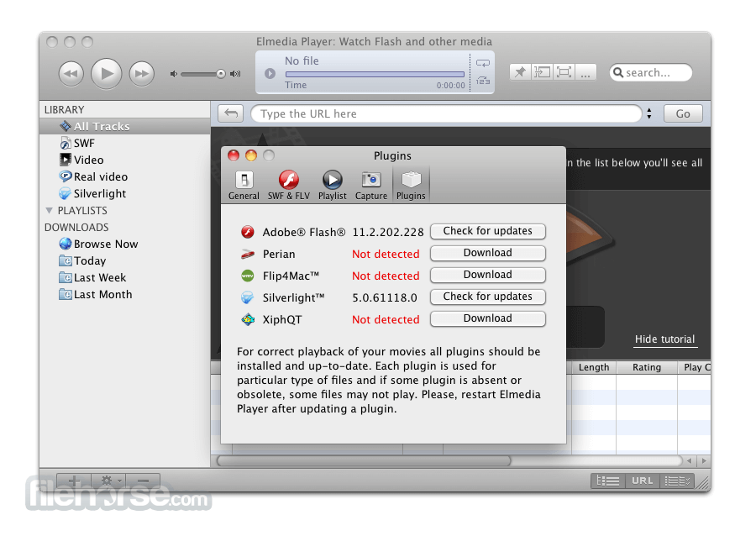Click the small play icon in display panel

click(x=270, y=73)
